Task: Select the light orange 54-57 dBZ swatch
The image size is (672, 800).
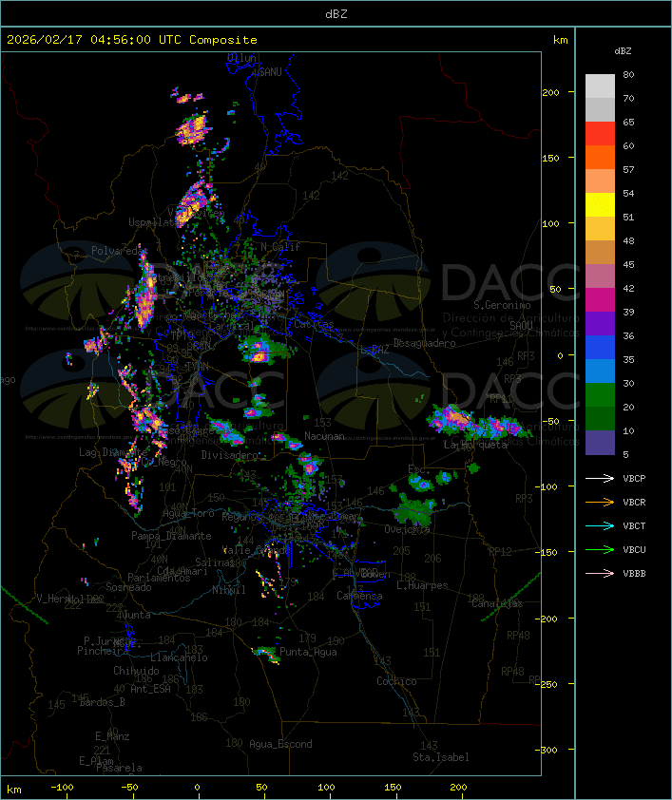Action: tap(600, 181)
